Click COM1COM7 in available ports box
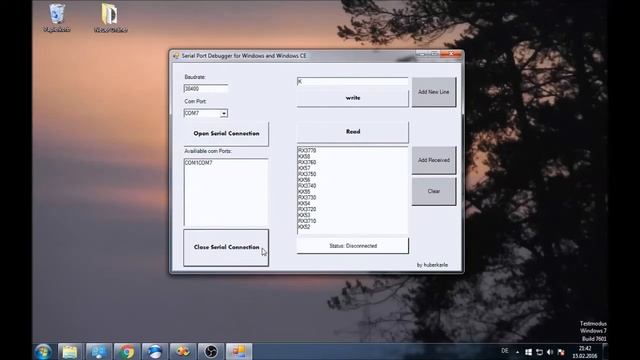 [198, 163]
